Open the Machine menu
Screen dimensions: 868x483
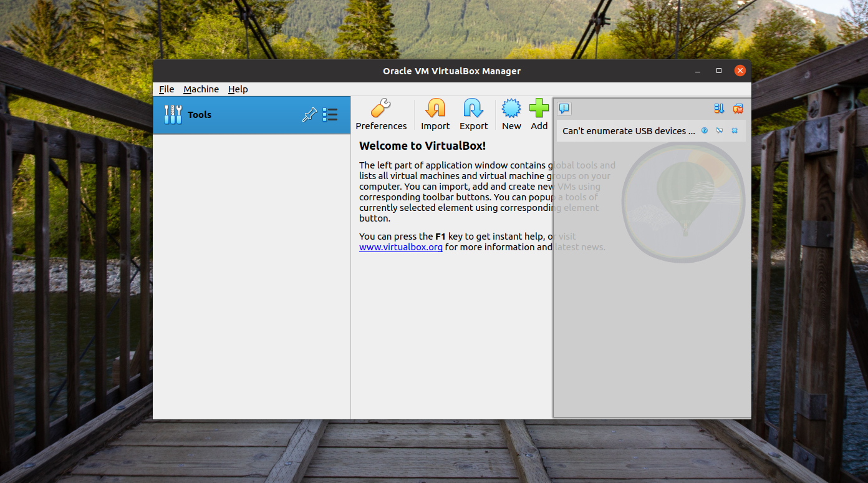(201, 89)
